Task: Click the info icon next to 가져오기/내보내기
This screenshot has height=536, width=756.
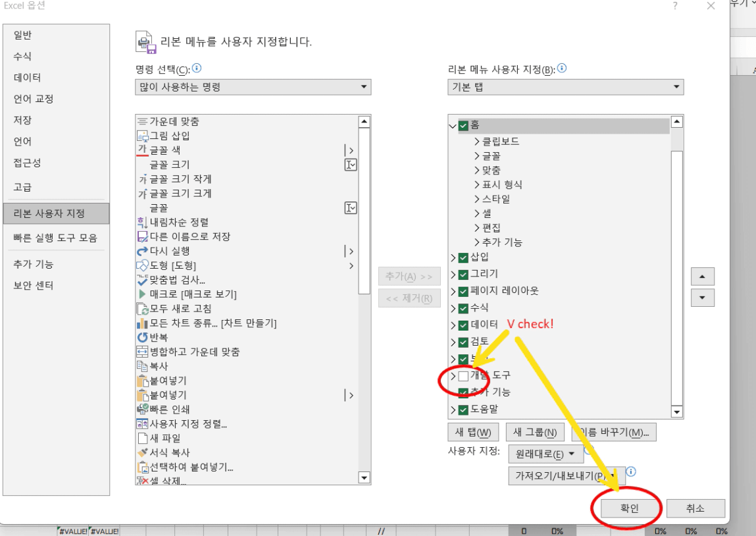Action: (630, 471)
